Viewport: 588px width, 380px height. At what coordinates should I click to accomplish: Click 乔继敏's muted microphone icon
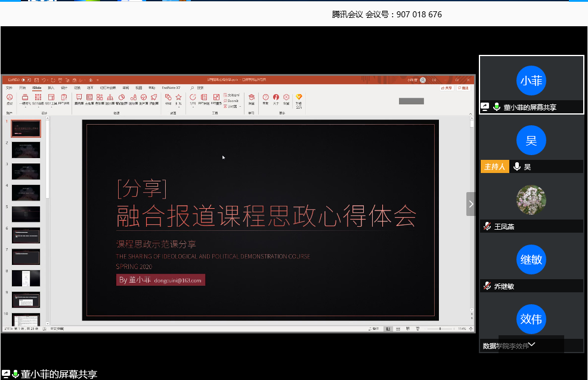(487, 286)
